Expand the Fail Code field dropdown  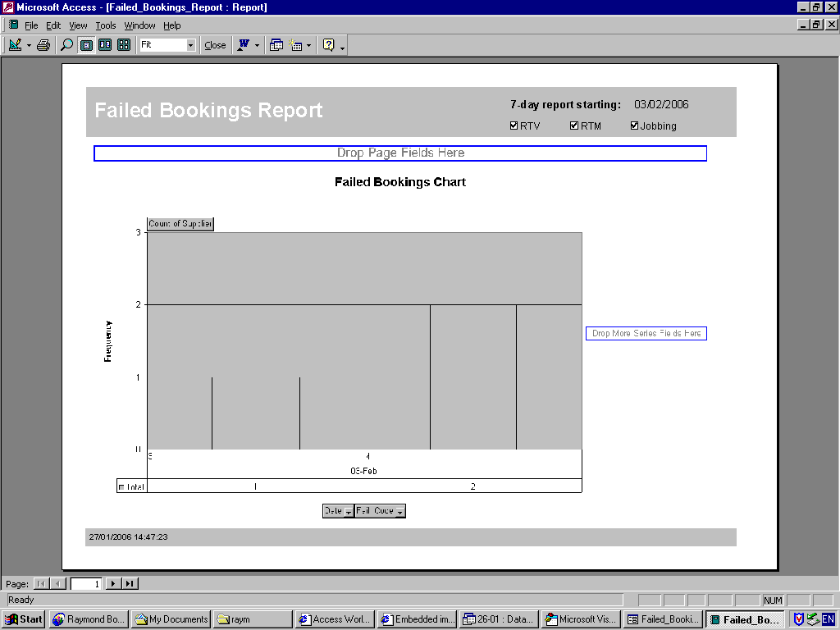399,511
